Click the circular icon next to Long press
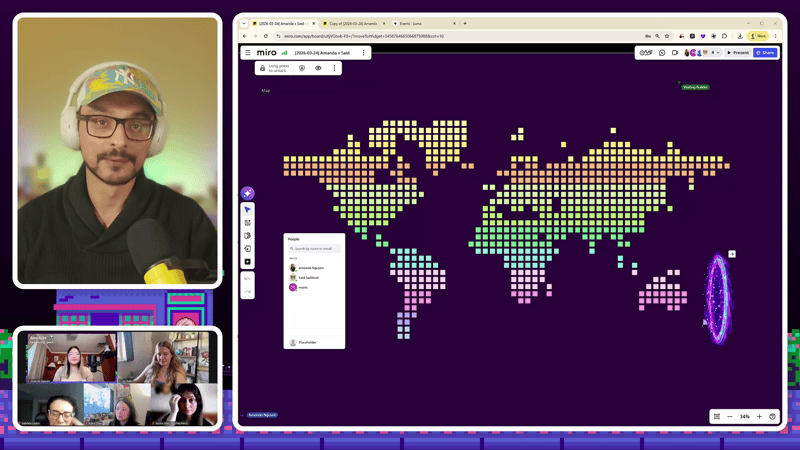Screen dimensions: 800x450 302,68
